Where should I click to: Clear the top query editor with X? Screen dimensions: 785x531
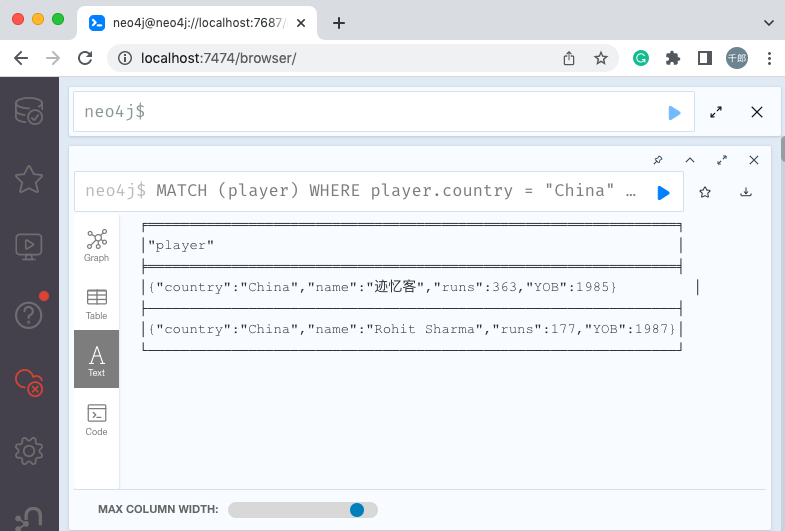(x=756, y=112)
